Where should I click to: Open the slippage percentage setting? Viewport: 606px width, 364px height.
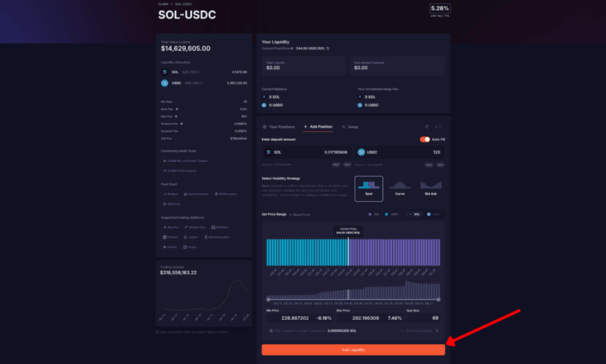click(438, 127)
